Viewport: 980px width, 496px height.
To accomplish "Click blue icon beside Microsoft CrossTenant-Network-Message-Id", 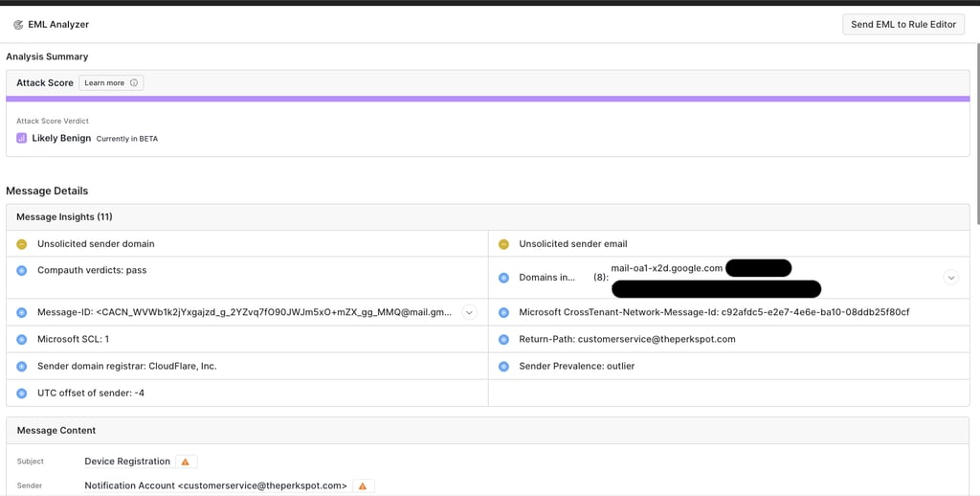I will coord(503,312).
